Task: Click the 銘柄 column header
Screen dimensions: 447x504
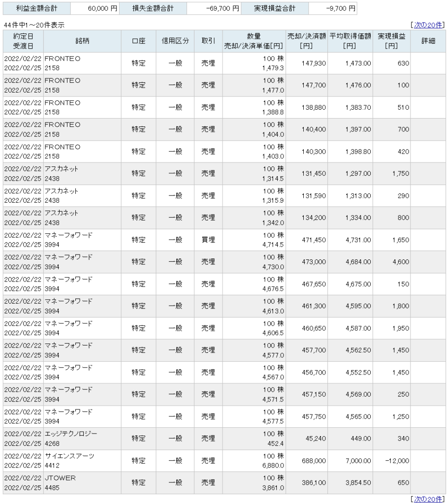Action: 82,41
